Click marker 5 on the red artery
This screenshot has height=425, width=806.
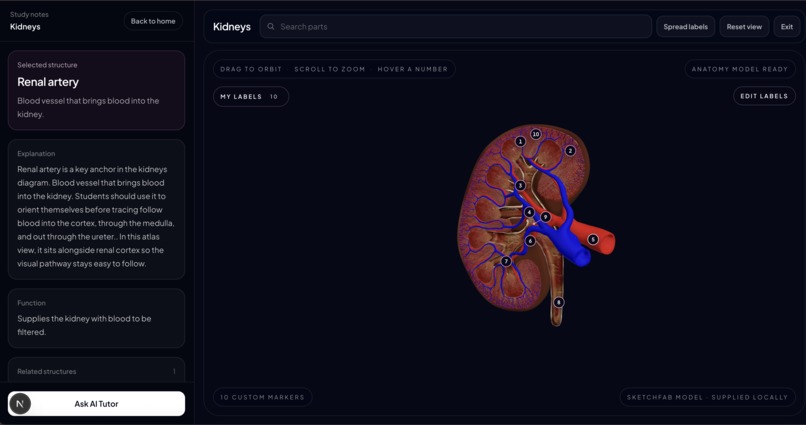tap(593, 239)
